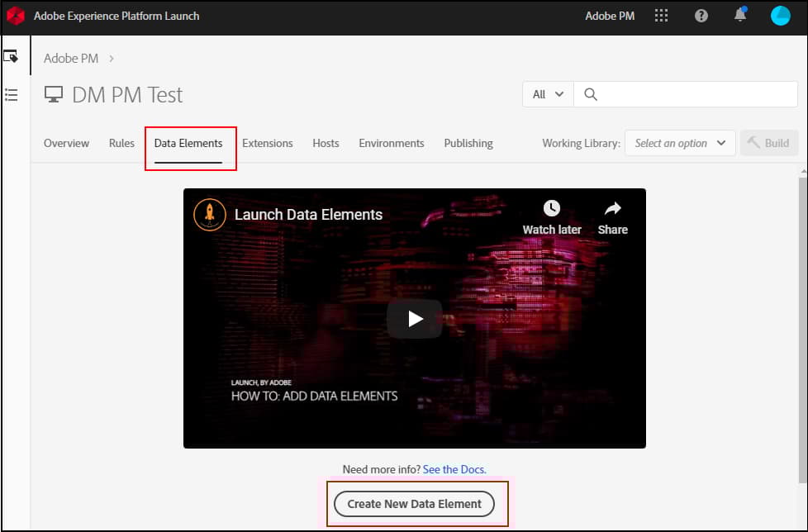Image resolution: width=808 pixels, height=532 pixels.
Task: Expand the Adobe PM breadcrumb chevron
Action: point(111,58)
